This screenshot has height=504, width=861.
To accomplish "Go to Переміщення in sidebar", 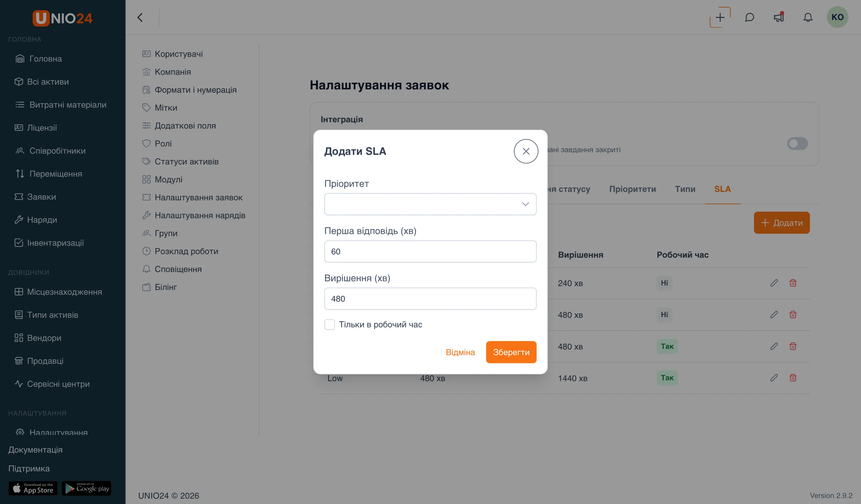I will [x=49, y=174].
